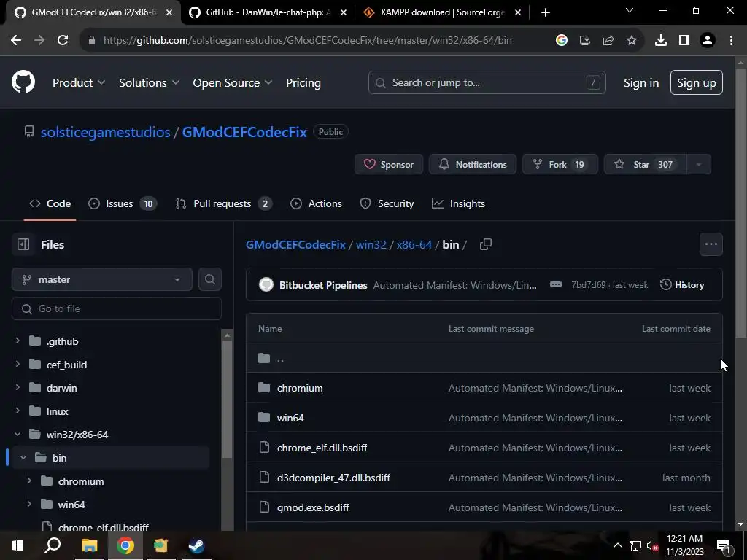Open the Solutions menu dropdown
Image resolution: width=747 pixels, height=560 pixels.
pyautogui.click(x=149, y=82)
